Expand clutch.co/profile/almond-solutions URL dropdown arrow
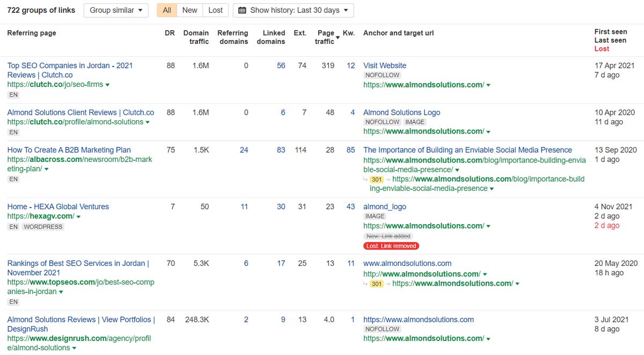The height and width of the screenshot is (355, 644). pyautogui.click(x=148, y=122)
